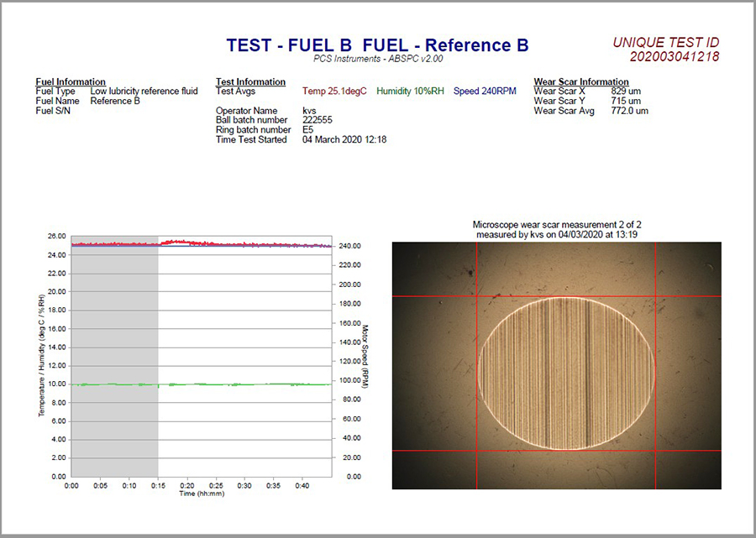Select the Speed 240RPM average value
Screen dimensions: 756x538
tap(485, 91)
